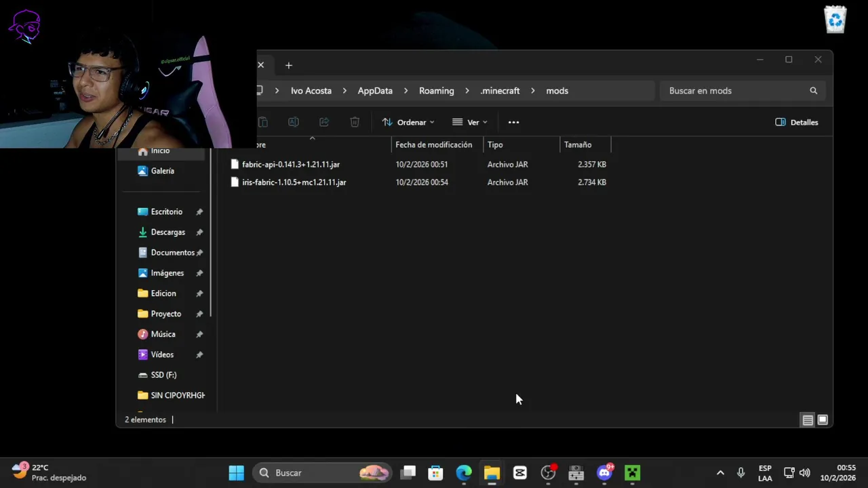Sort by 'Fecha de modificación' column header
868x488 pixels.
[437, 144]
